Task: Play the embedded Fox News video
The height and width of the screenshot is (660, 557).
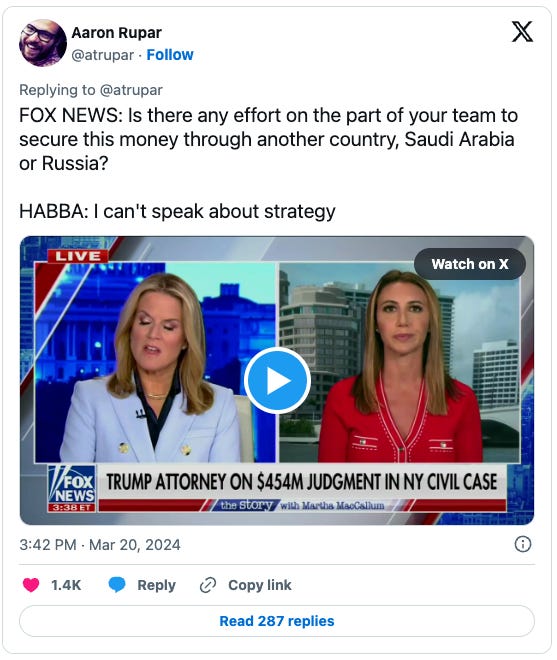Action: [277, 381]
